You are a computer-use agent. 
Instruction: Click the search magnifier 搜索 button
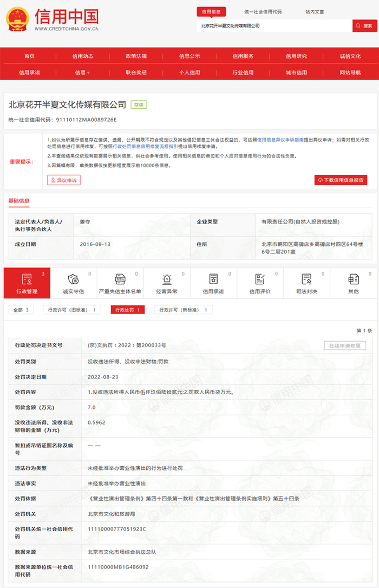point(364,26)
